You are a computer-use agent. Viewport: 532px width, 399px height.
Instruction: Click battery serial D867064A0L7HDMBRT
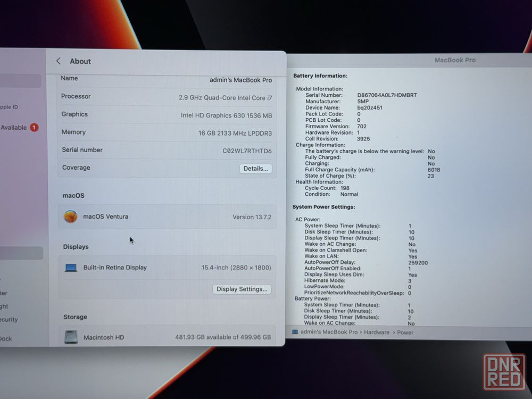pos(387,95)
